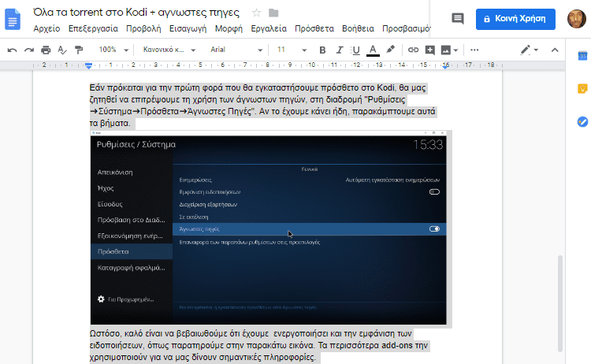The width and height of the screenshot is (591, 364).
Task: Click the document title to rename
Action: (x=136, y=13)
